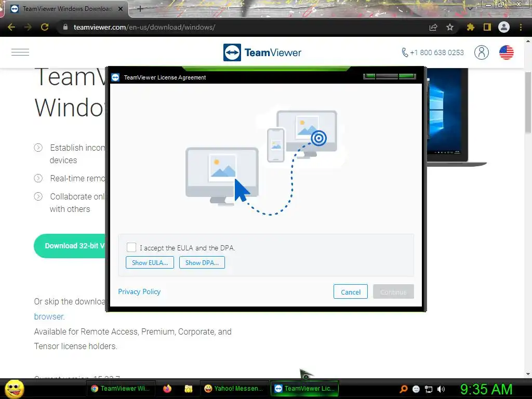The height and width of the screenshot is (399, 532).
Task: Click the Windows laptop image on the page
Action: [x=456, y=117]
